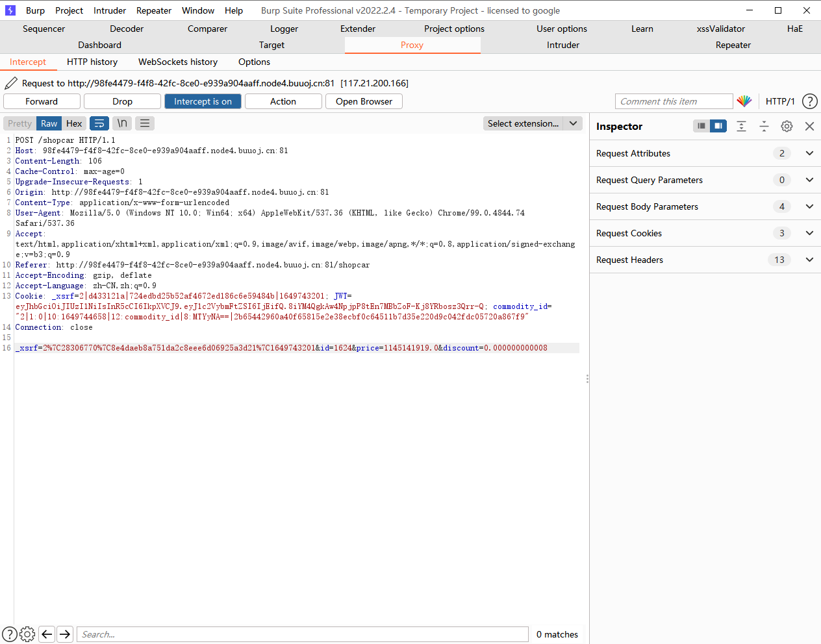Open the Dashboard tab
Viewport: 821px width, 644px height.
coord(99,45)
